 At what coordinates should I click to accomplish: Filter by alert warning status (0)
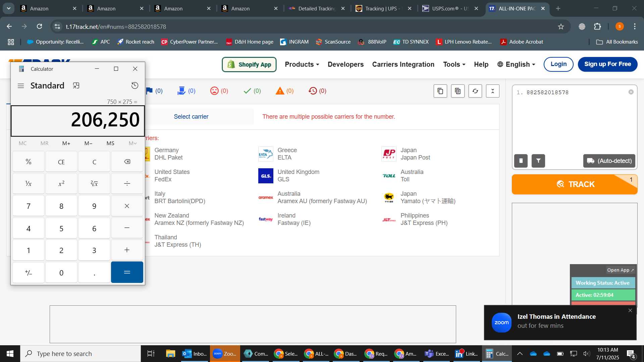[x=284, y=91]
